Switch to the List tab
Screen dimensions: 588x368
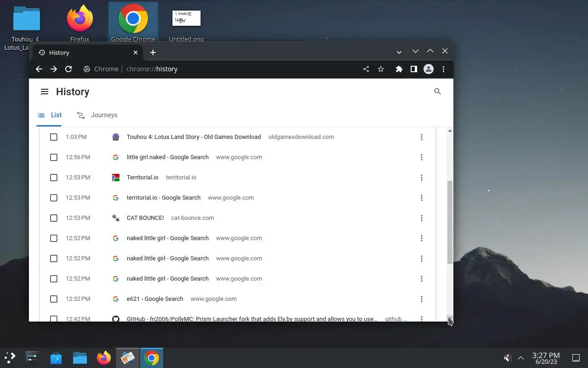(50, 115)
